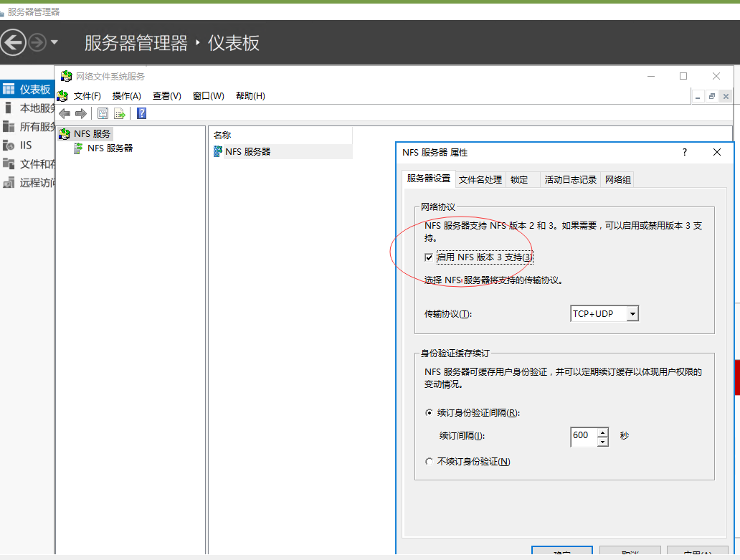Screen dimensions: 740x560
Task: Open 查看(V) menu
Action: coord(166,96)
